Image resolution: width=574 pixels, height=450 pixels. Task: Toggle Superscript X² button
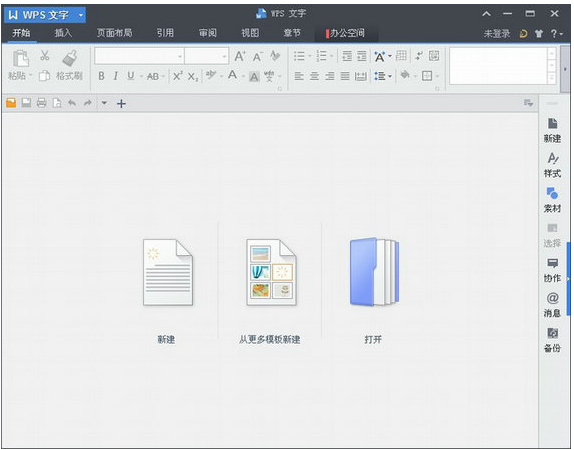[x=178, y=76]
